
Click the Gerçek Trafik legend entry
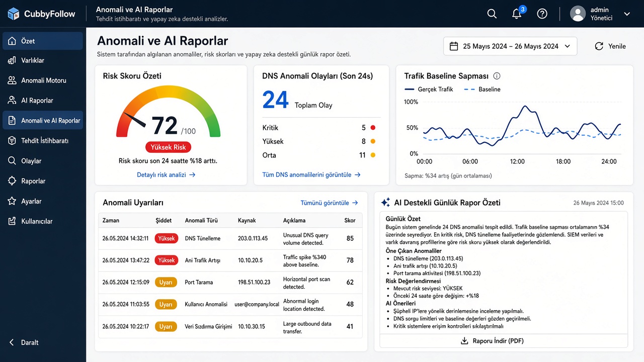point(429,89)
